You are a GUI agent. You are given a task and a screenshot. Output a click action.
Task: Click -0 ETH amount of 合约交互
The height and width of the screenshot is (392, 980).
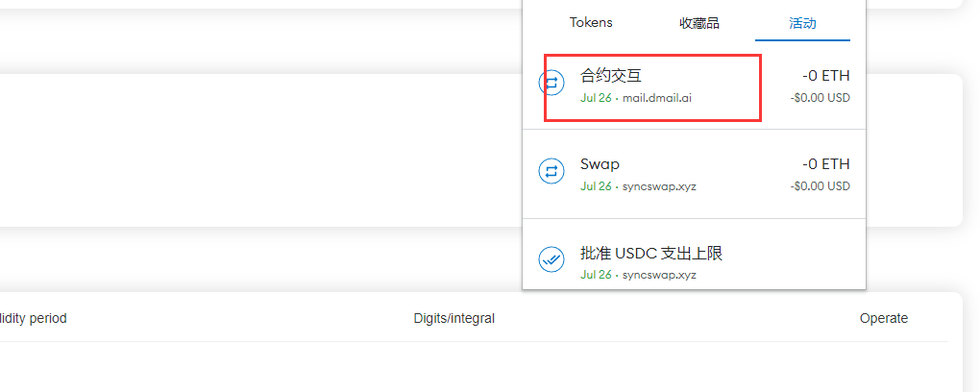coord(826,76)
